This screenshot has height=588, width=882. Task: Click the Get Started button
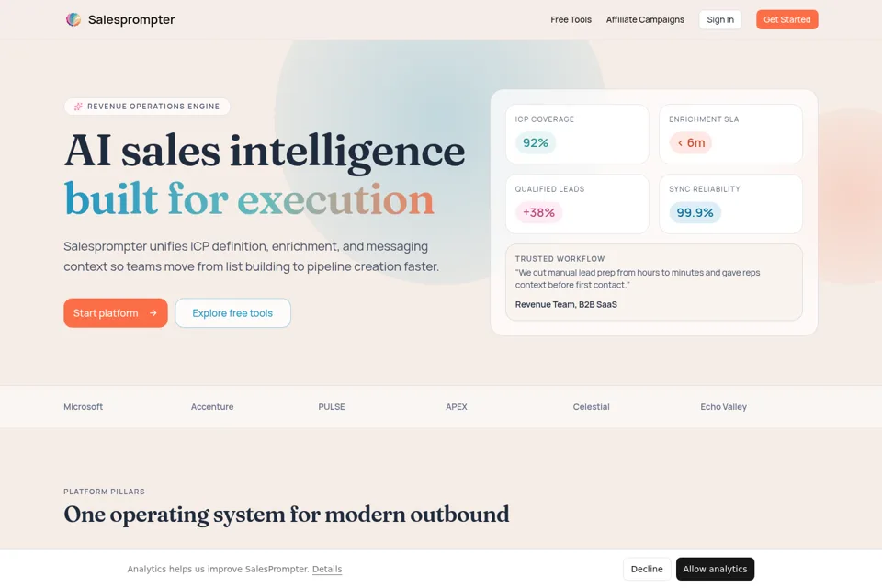(x=787, y=19)
